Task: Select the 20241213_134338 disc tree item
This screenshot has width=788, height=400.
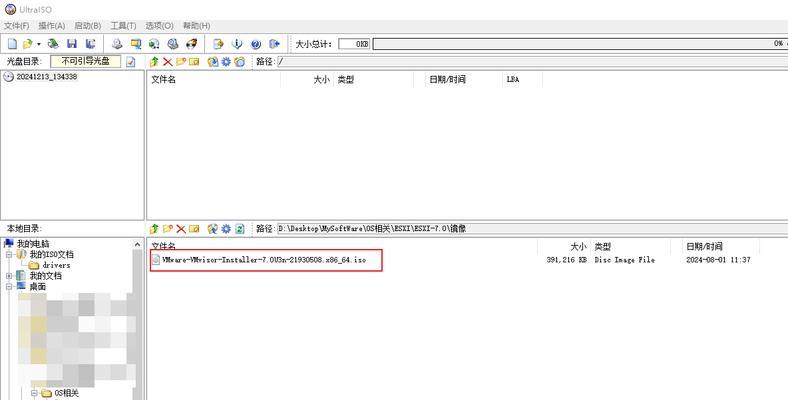Action: coord(41,77)
